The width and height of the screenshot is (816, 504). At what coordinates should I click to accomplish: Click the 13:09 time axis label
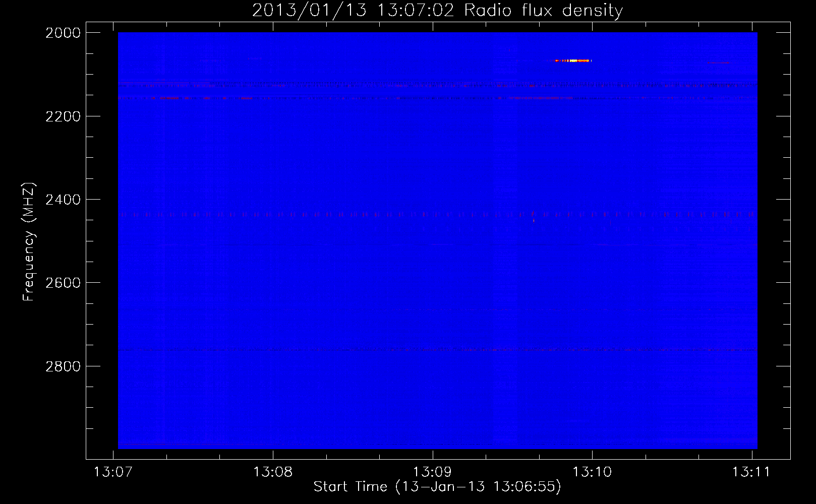tap(432, 472)
